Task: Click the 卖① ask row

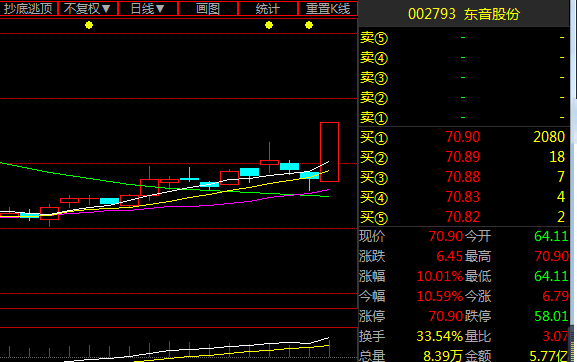Action: (x=463, y=117)
